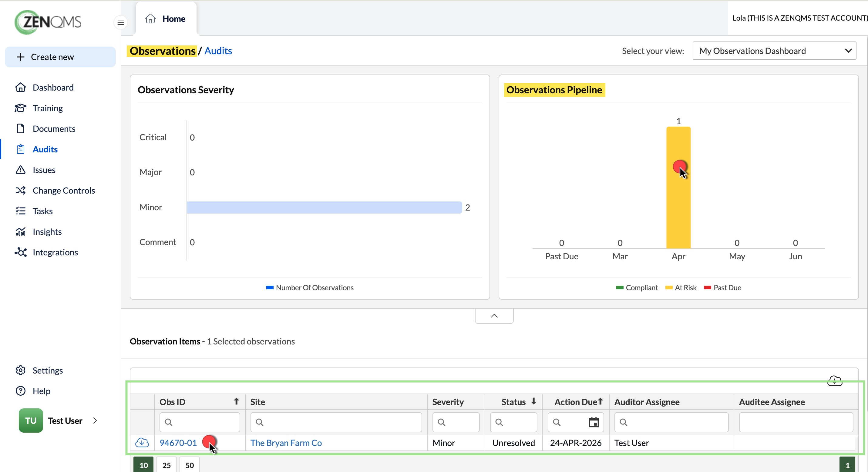Open observation 94670-01 link
Screen dimensions: 868x472
point(178,442)
